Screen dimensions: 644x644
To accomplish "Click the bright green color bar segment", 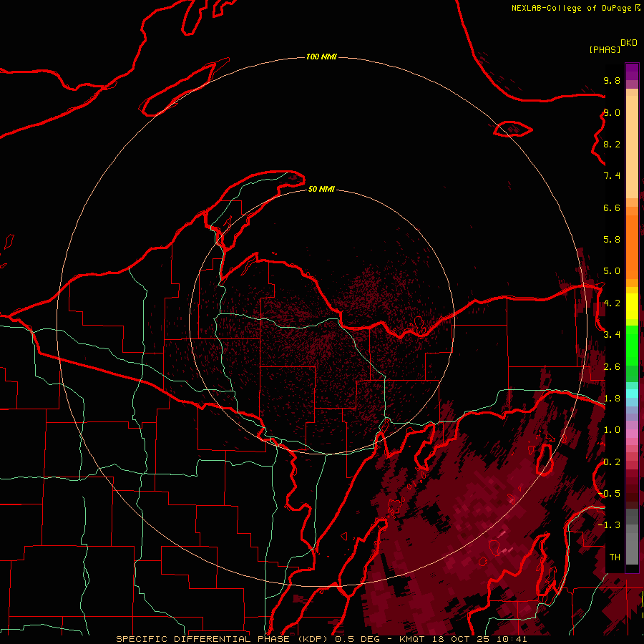I will (632, 347).
